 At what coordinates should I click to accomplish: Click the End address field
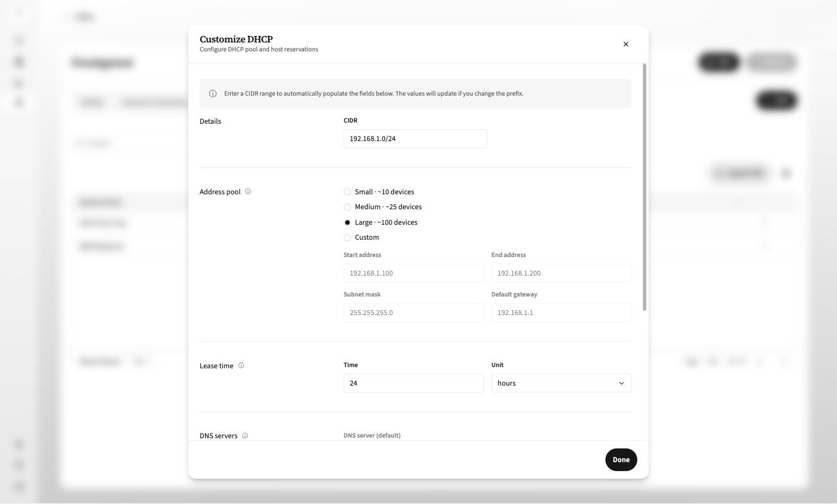click(x=561, y=273)
